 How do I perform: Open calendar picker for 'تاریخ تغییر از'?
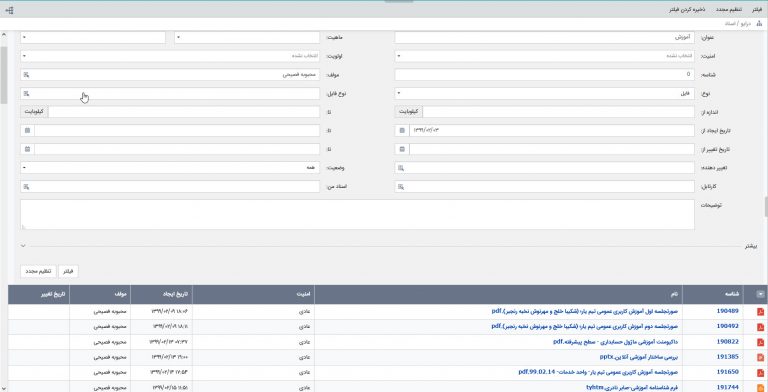[402, 149]
